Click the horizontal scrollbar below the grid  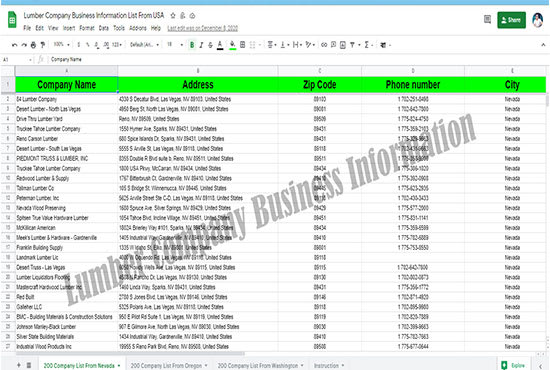click(x=129, y=354)
